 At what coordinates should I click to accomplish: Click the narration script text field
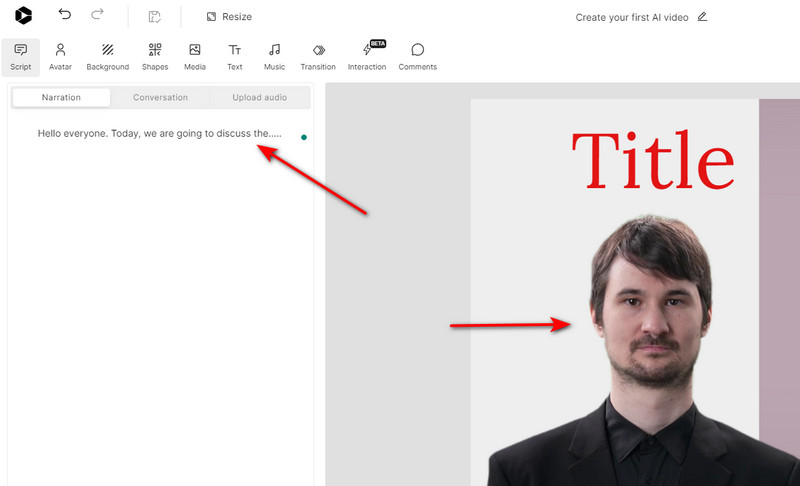click(x=159, y=133)
